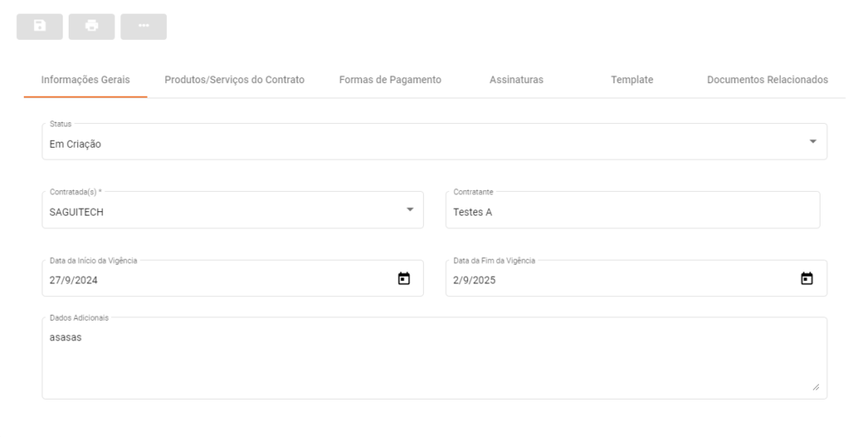Select the Assinaturas tab
Image resolution: width=868 pixels, height=437 pixels.
coord(516,80)
